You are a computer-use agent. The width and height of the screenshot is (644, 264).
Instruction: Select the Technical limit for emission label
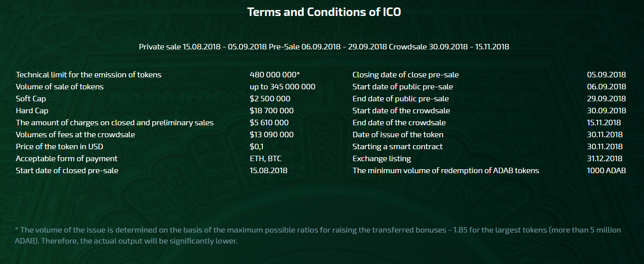pyautogui.click(x=89, y=75)
